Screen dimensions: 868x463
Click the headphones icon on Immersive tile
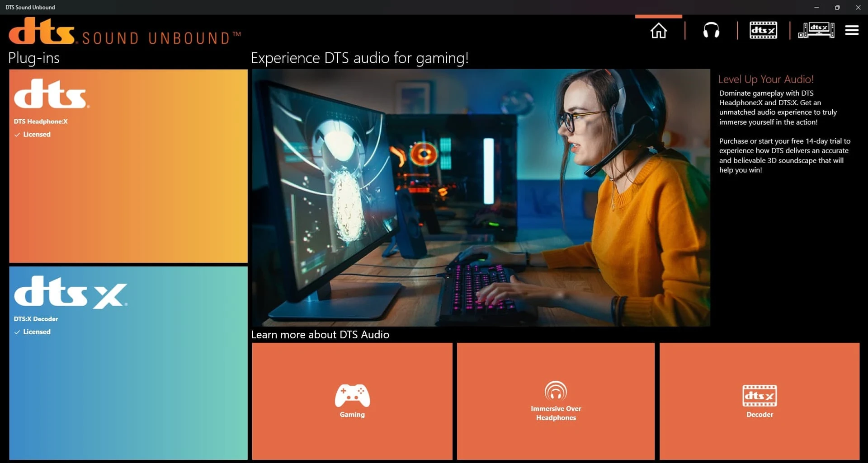[x=556, y=391]
